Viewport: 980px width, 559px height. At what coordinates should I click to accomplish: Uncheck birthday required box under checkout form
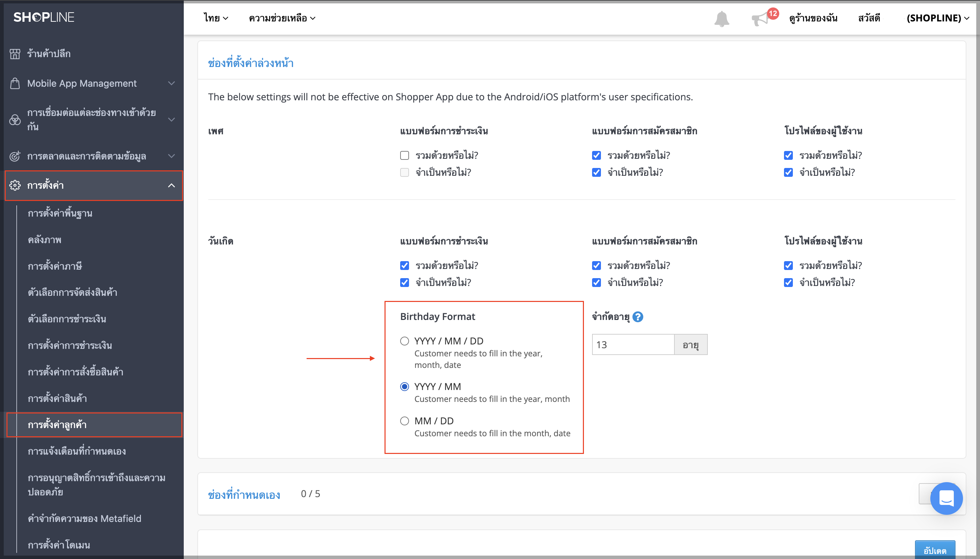coord(405,283)
